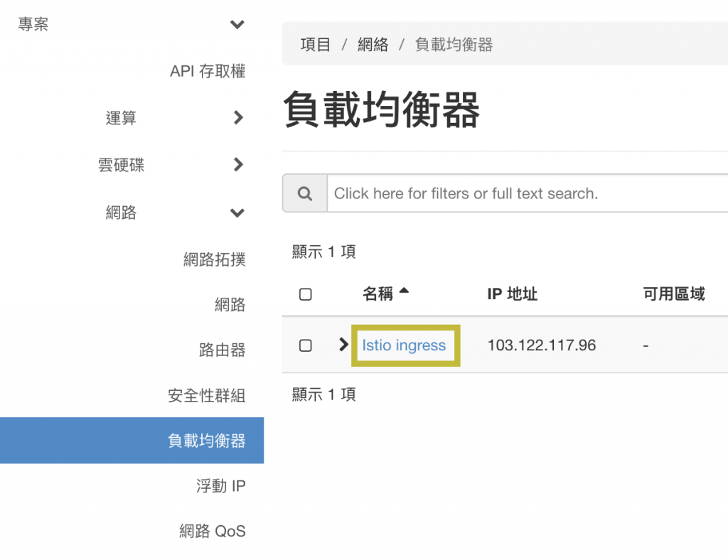Click the search magnifier icon
Image resolution: width=728 pixels, height=560 pixels.
pos(304,193)
